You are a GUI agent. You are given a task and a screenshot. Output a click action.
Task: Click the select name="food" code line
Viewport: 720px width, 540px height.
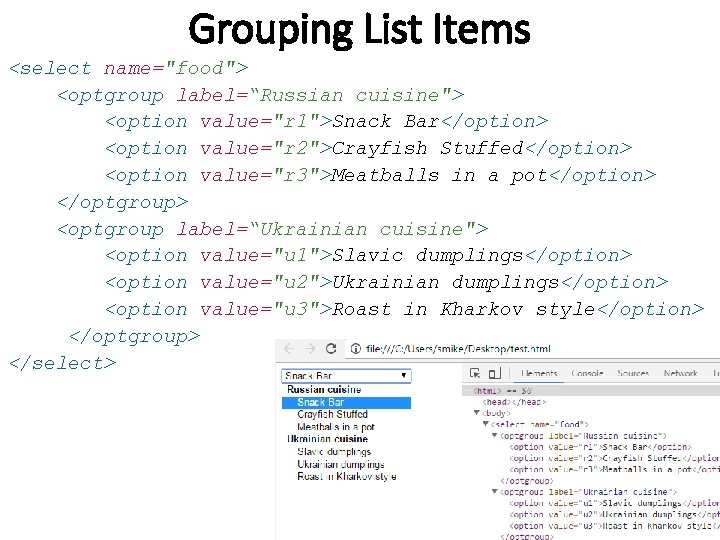(x=129, y=68)
